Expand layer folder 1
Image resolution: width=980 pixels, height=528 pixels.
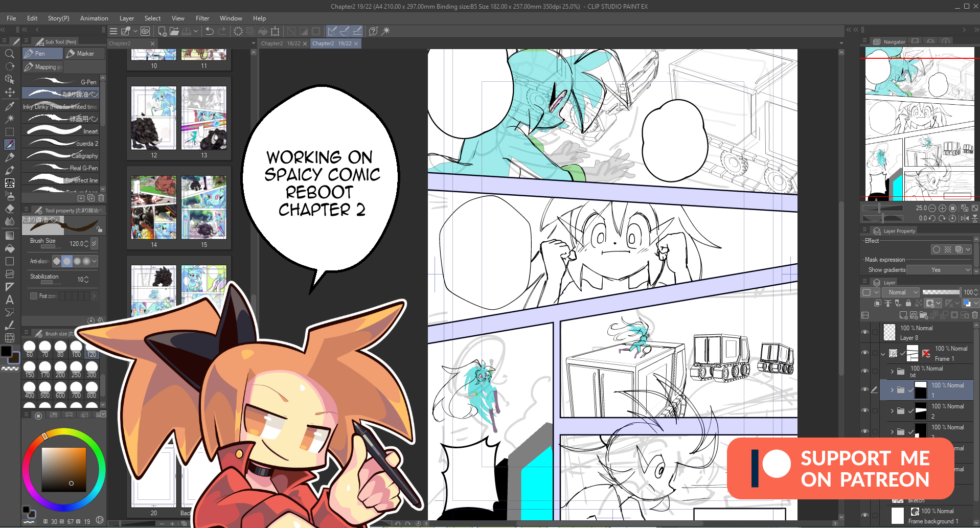pyautogui.click(x=893, y=390)
